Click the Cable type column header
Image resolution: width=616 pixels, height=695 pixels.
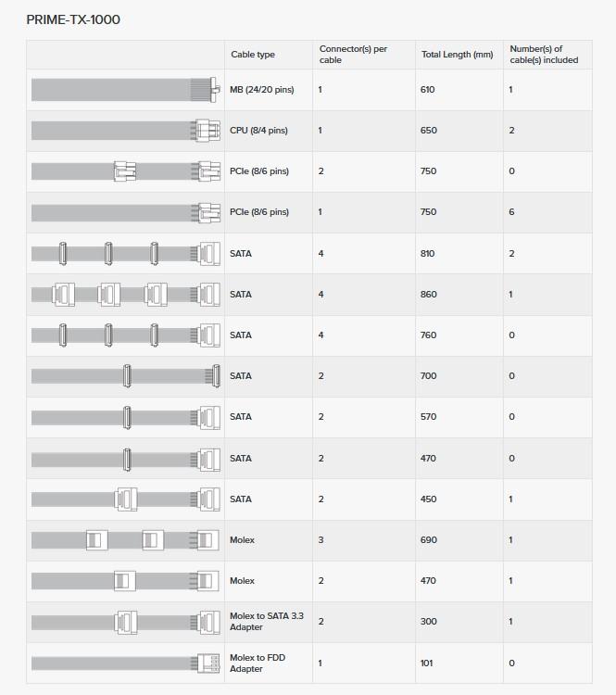(x=253, y=55)
